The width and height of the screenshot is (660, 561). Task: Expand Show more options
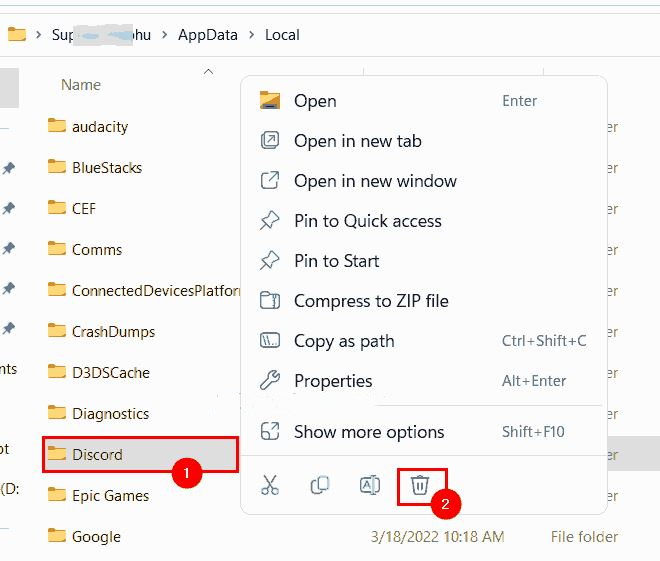click(369, 432)
